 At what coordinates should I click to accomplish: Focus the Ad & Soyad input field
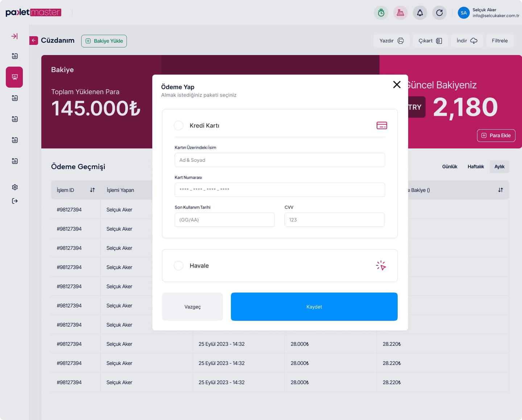pos(280,160)
